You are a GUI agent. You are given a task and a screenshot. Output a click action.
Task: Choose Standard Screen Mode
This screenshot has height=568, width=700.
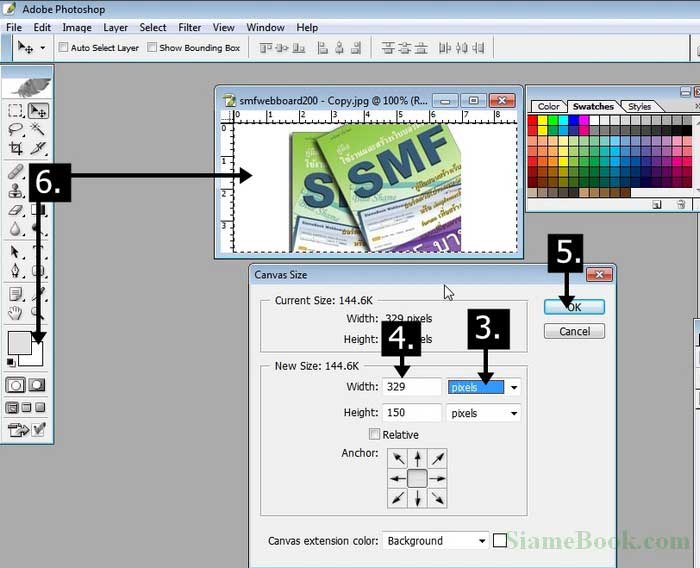(12, 407)
